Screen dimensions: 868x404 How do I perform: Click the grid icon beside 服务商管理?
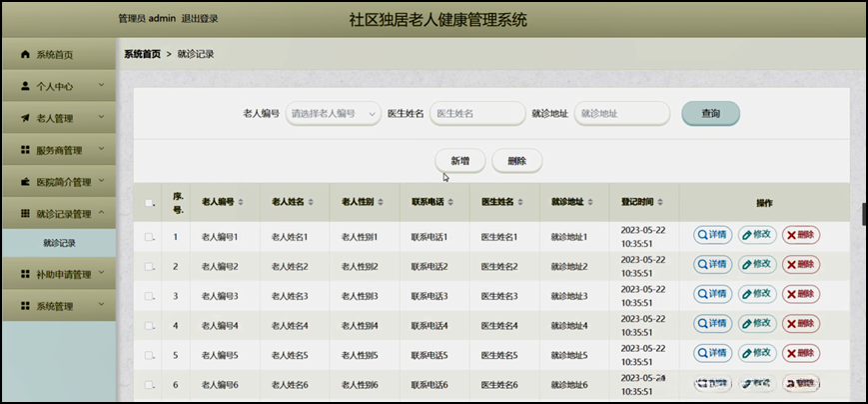tap(24, 150)
